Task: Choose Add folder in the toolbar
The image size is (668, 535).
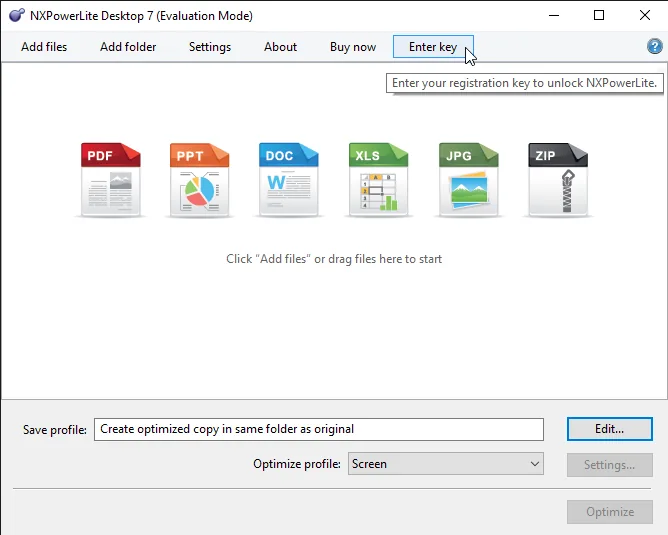Action: (x=128, y=47)
